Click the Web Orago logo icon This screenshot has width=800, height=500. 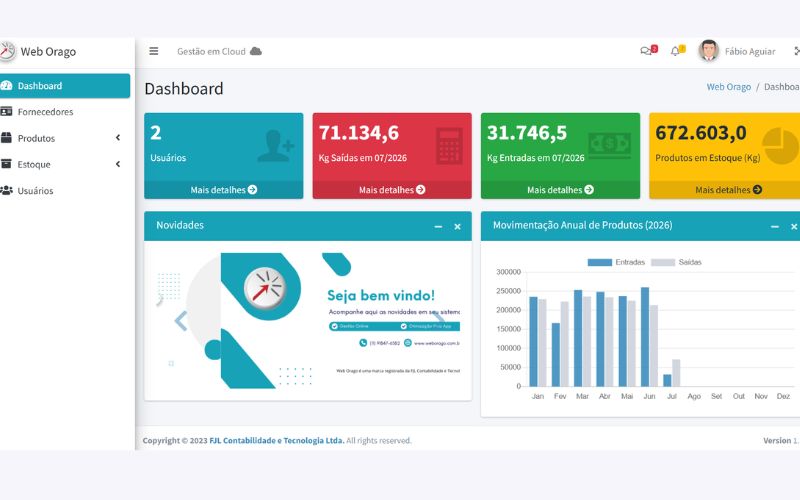point(7,52)
